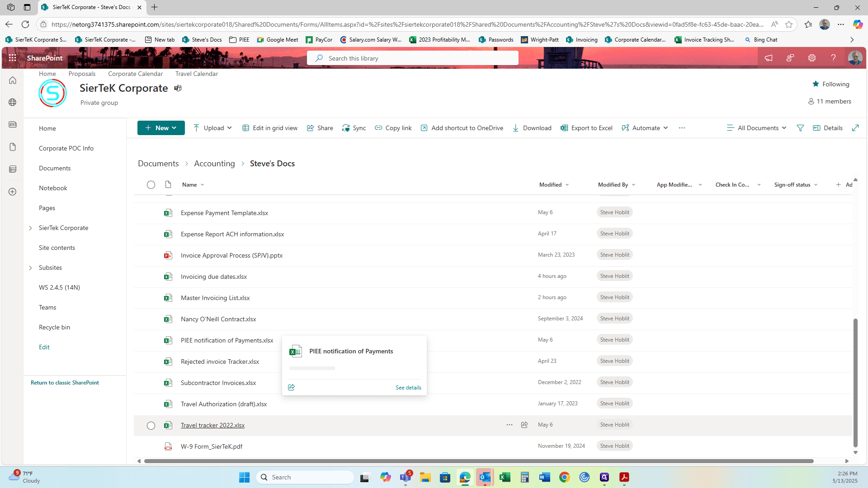The height and width of the screenshot is (488, 868).
Task: Launch Microsoft Teams from taskbar
Action: [406, 477]
